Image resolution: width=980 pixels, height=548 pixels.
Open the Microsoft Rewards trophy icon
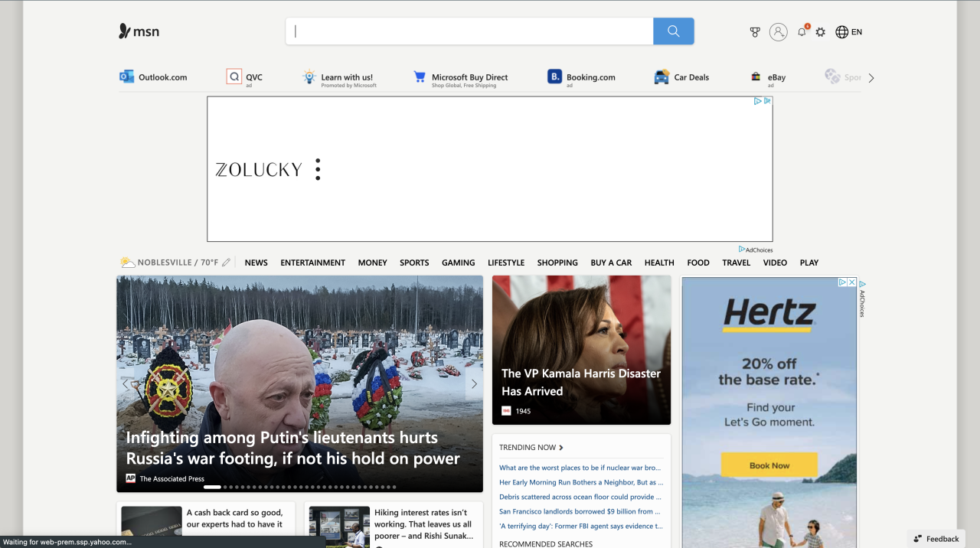755,32
